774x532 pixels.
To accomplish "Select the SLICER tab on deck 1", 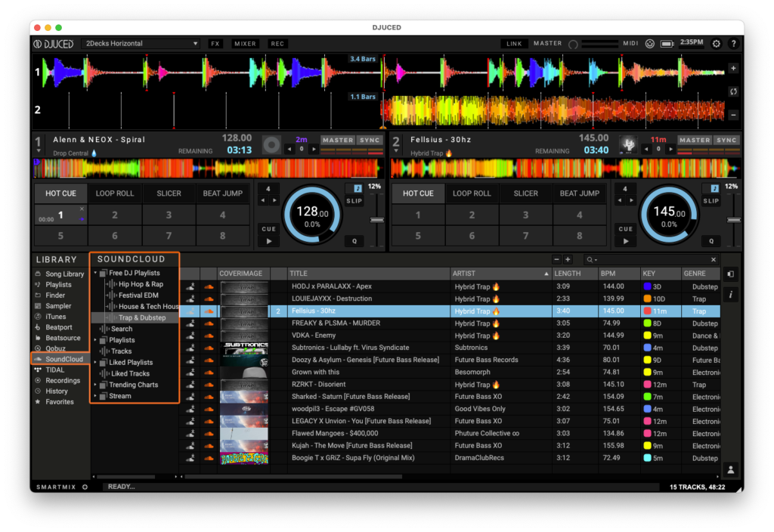I will coord(169,193).
